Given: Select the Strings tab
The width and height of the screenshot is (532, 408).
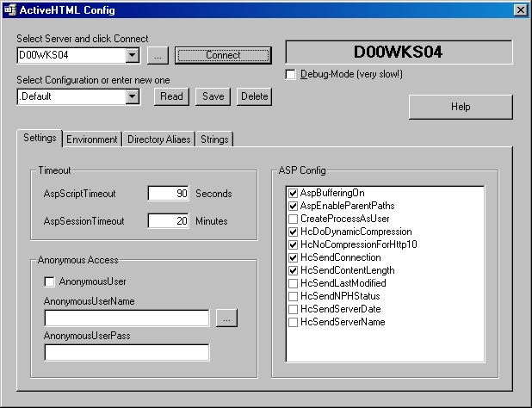Looking at the screenshot, I should [x=214, y=139].
